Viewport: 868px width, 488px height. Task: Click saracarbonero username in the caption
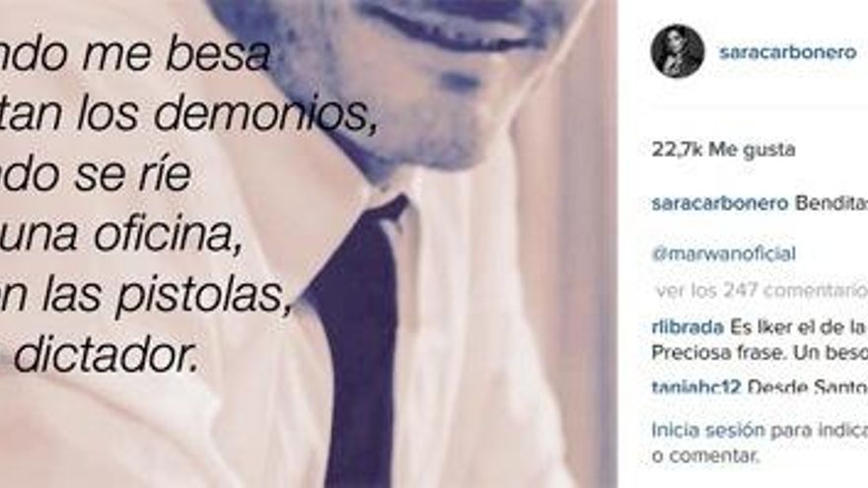tap(720, 203)
